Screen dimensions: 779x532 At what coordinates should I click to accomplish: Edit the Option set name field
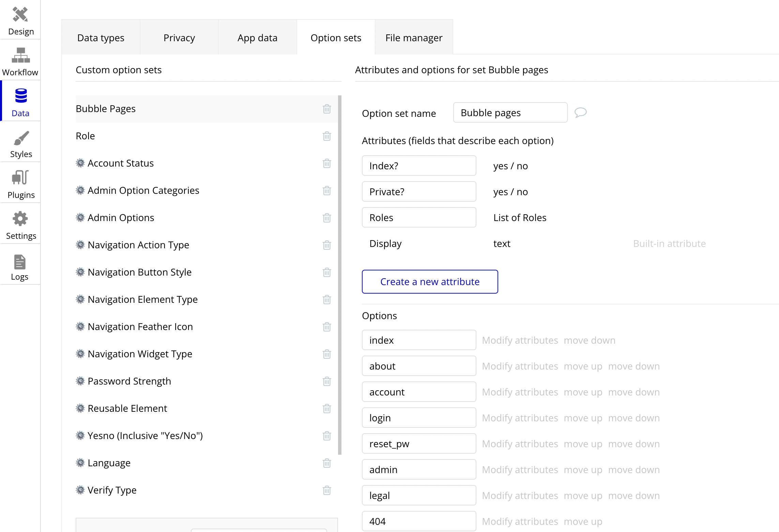click(510, 112)
